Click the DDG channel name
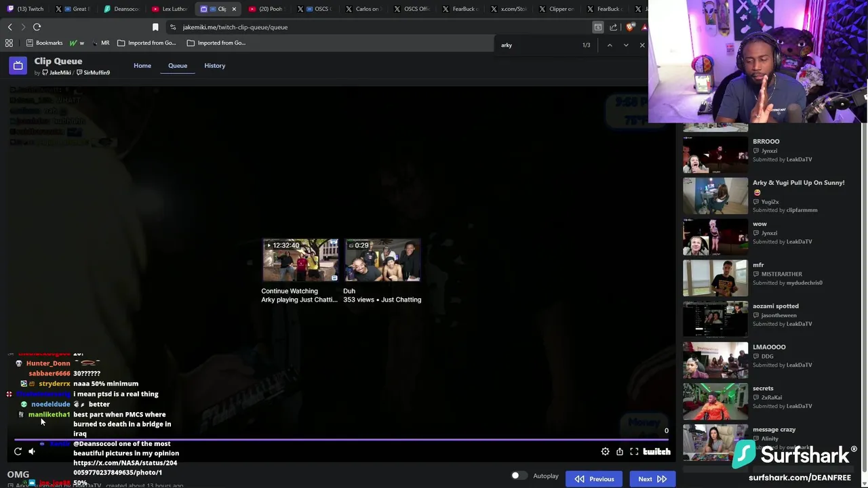 (767, 357)
